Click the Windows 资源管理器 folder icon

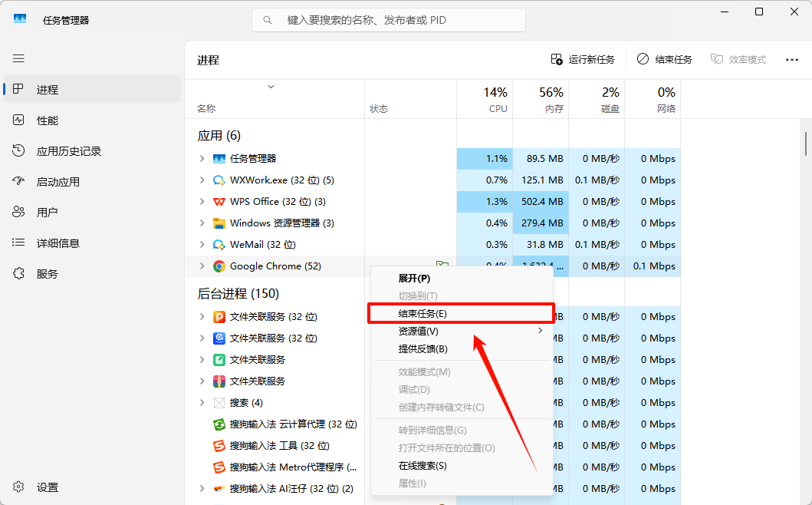click(219, 223)
